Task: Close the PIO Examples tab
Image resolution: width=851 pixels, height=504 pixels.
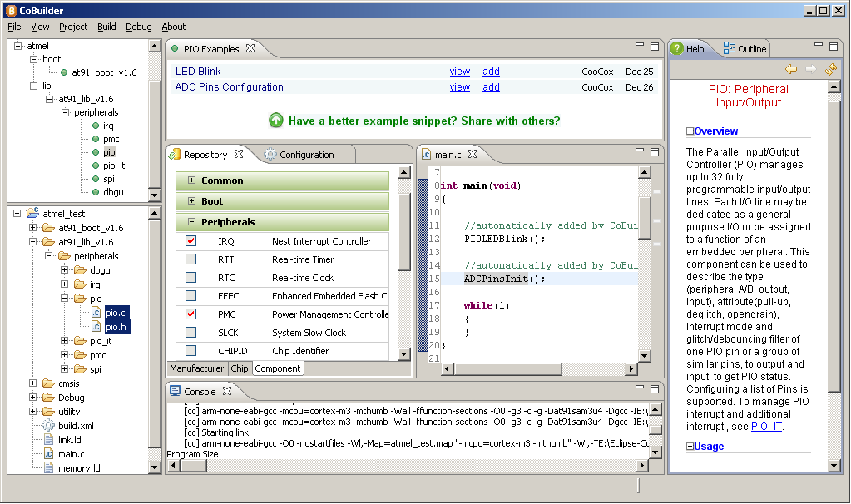Action: point(250,48)
